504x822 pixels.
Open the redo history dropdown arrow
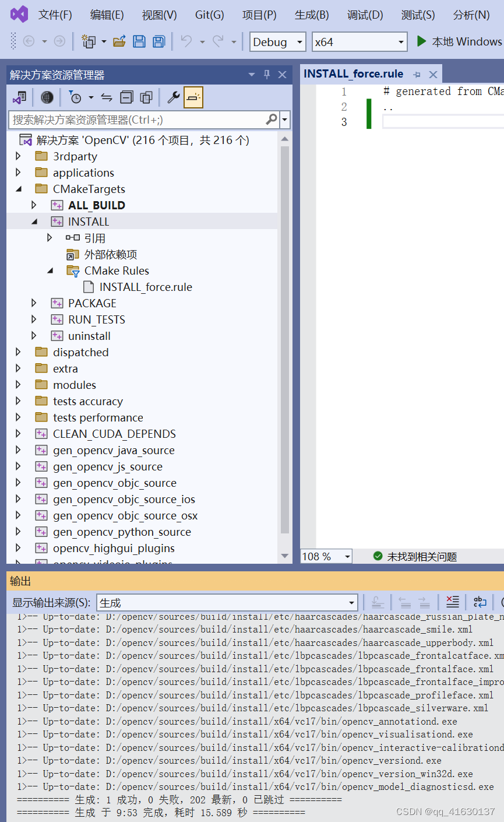[x=234, y=42]
